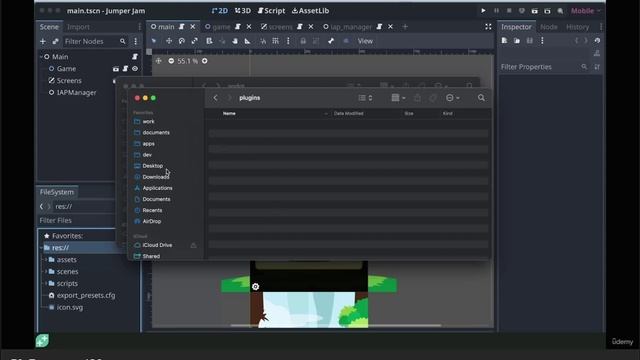Toggle Grid Snap icon
The image size is (640, 360).
pyautogui.click(x=276, y=41)
